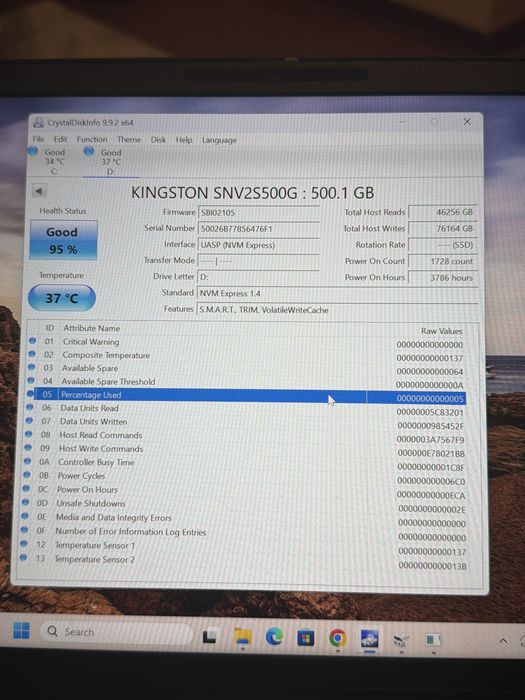Click the Total Host Writes value 76164 GB

443,229
